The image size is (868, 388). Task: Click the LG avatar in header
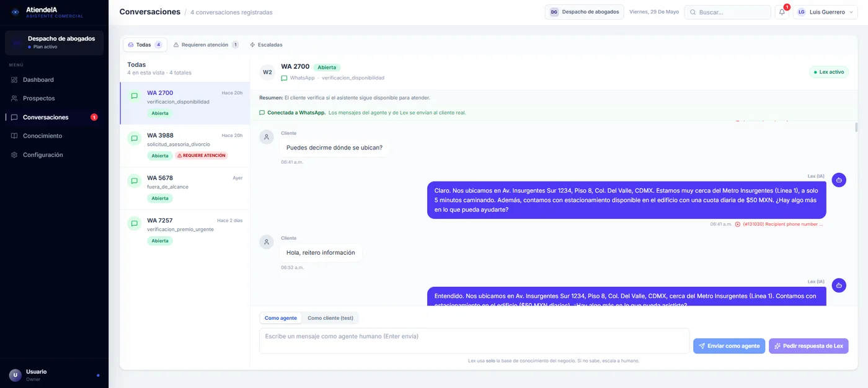point(802,12)
